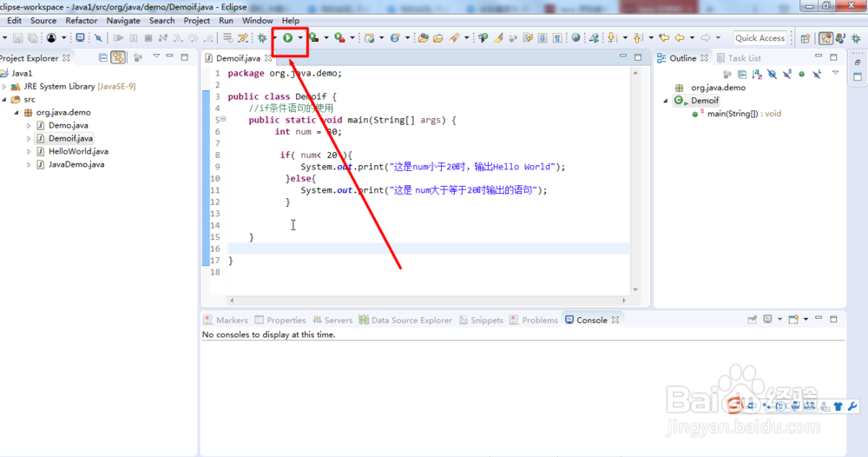868x457 pixels.
Task: Switch to the Problems tab
Action: click(x=534, y=321)
